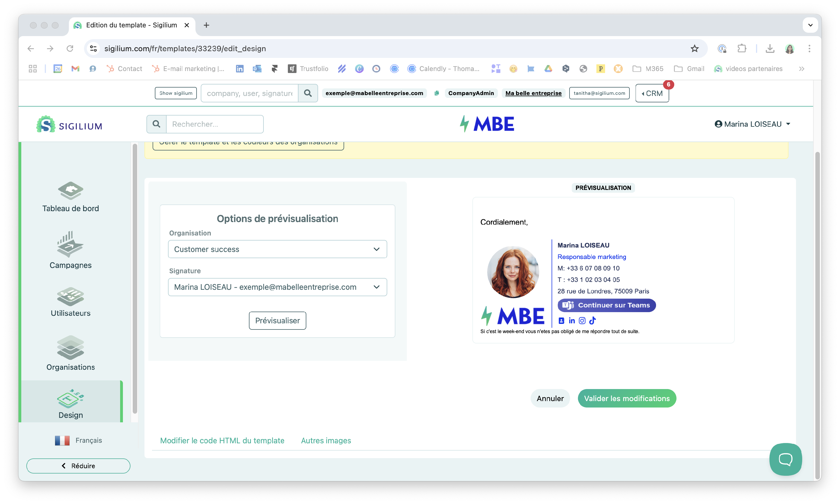Open the chat support bubble
Screen dimensions: 840x504
coord(785,459)
